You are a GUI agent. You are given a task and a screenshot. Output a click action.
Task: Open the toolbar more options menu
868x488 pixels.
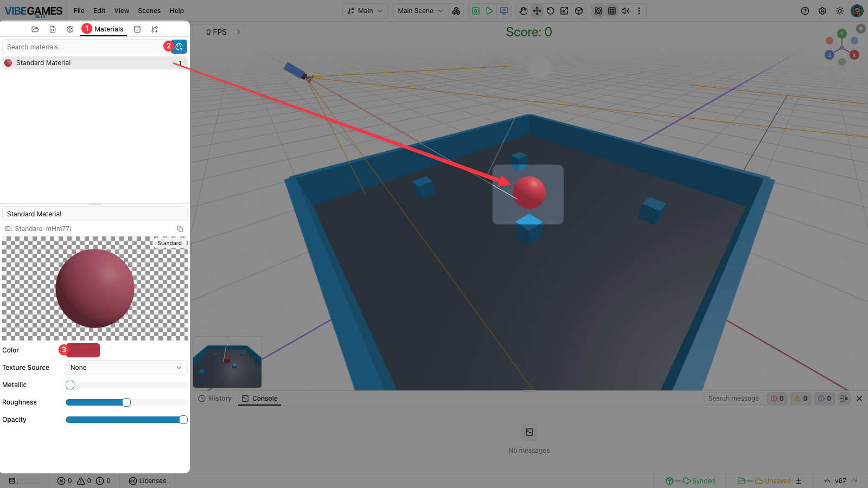(x=639, y=11)
